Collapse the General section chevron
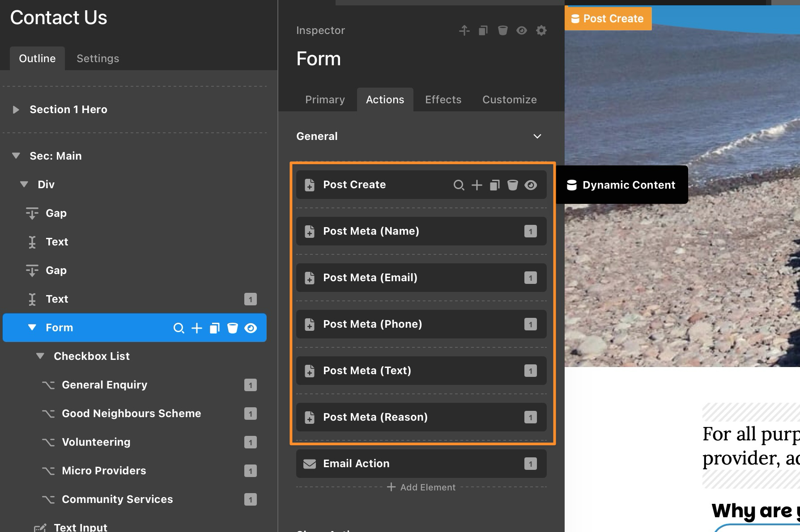This screenshot has height=532, width=800. (x=537, y=136)
